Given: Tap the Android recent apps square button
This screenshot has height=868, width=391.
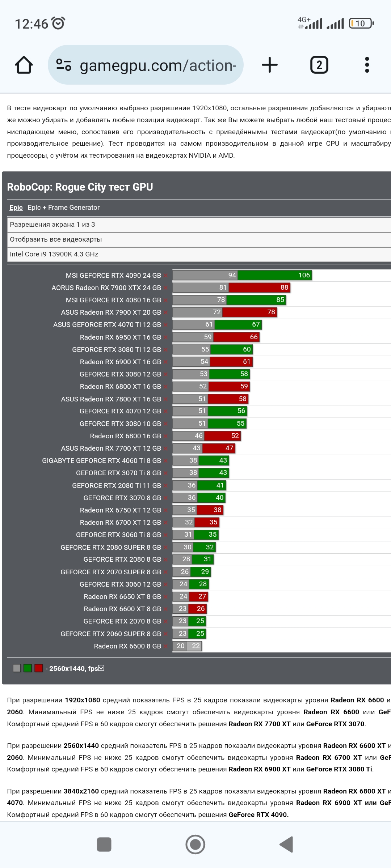Looking at the screenshot, I should click(104, 844).
